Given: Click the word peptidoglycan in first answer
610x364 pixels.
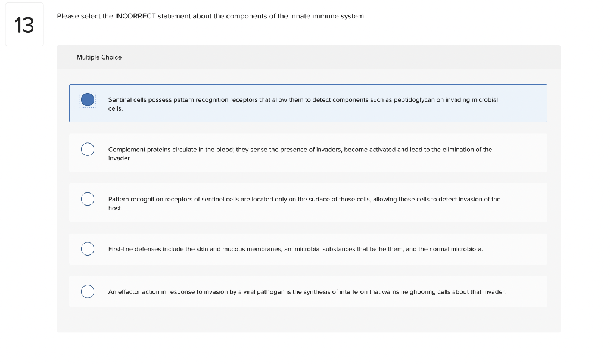Looking at the screenshot, I should click(x=414, y=100).
